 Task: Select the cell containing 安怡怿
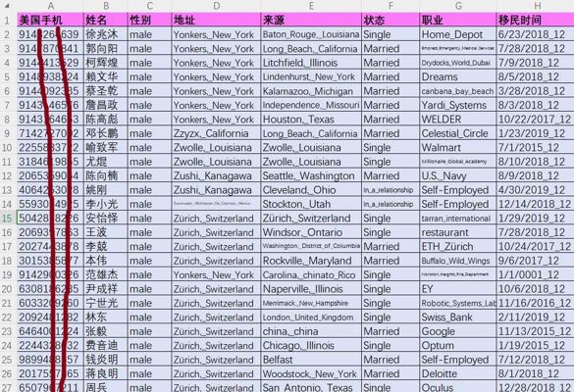click(x=106, y=219)
